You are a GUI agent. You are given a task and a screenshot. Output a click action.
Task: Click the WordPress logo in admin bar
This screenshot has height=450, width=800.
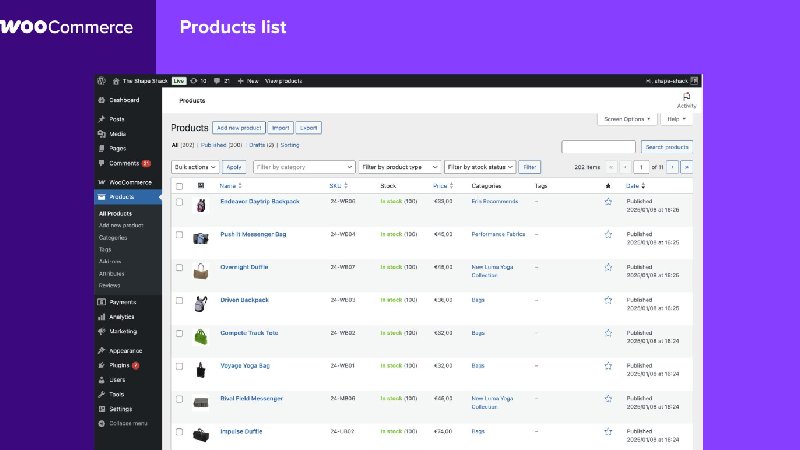pyautogui.click(x=102, y=81)
